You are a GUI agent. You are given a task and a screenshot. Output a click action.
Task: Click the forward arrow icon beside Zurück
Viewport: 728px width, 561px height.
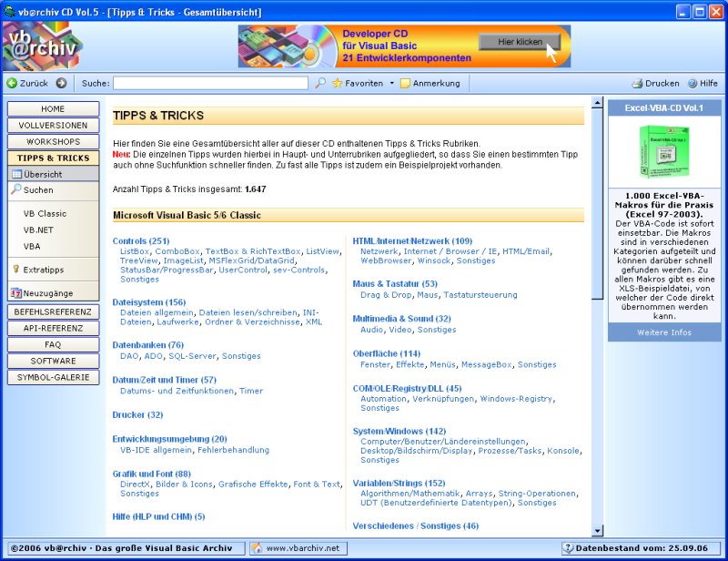click(61, 83)
